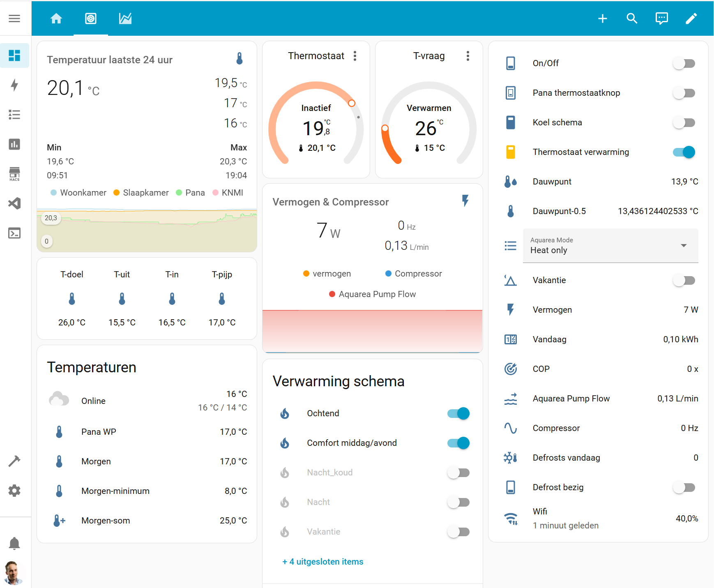Open the Energy lightning sidebar icon
This screenshot has width=714, height=588.
[x=14, y=85]
